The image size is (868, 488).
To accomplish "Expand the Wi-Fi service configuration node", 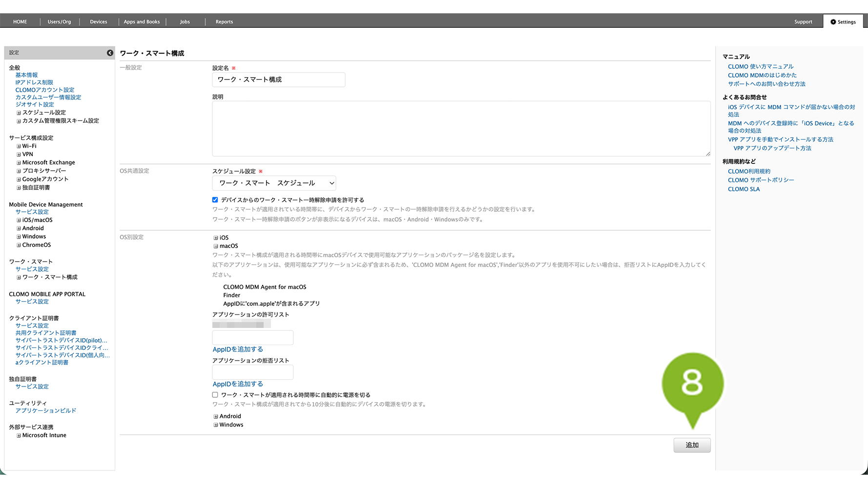I will (x=19, y=146).
